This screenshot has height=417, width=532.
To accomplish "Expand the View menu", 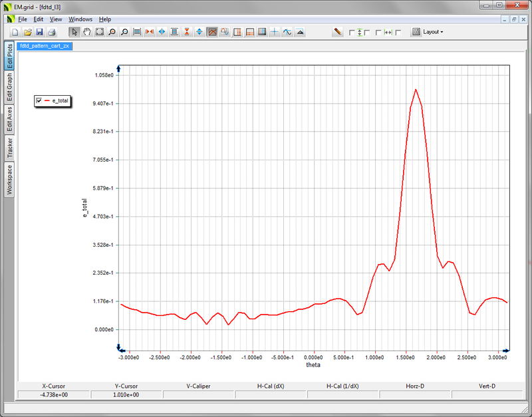I will coord(56,19).
